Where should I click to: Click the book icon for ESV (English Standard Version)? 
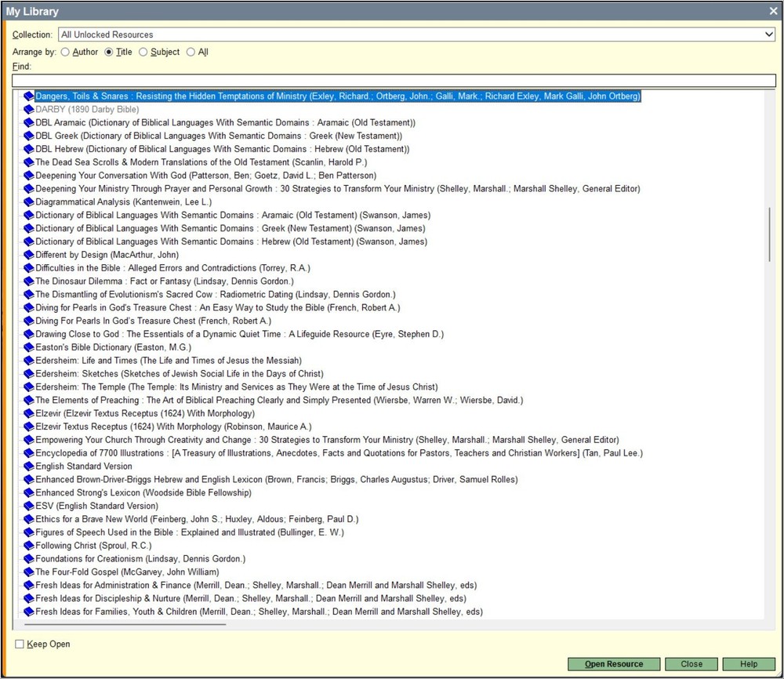pyautogui.click(x=29, y=506)
